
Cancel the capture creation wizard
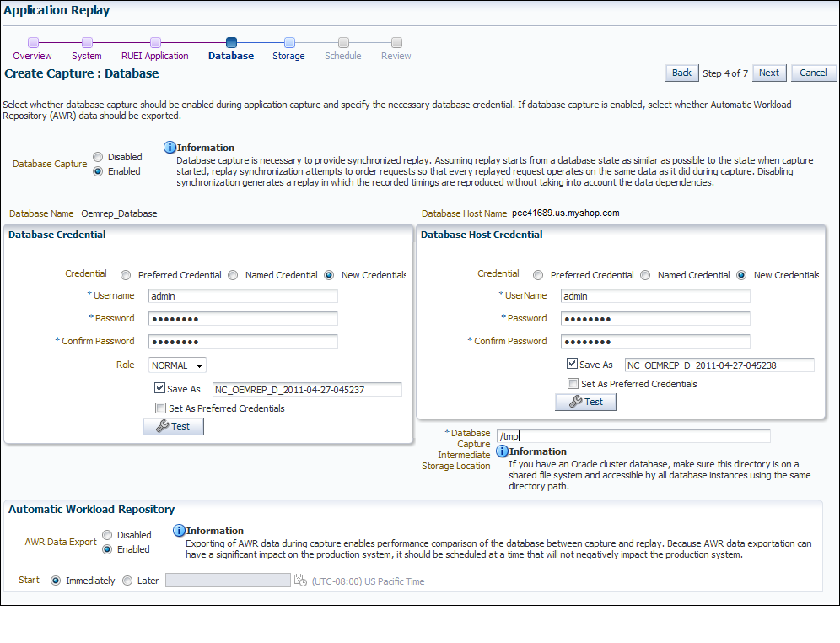coord(813,73)
